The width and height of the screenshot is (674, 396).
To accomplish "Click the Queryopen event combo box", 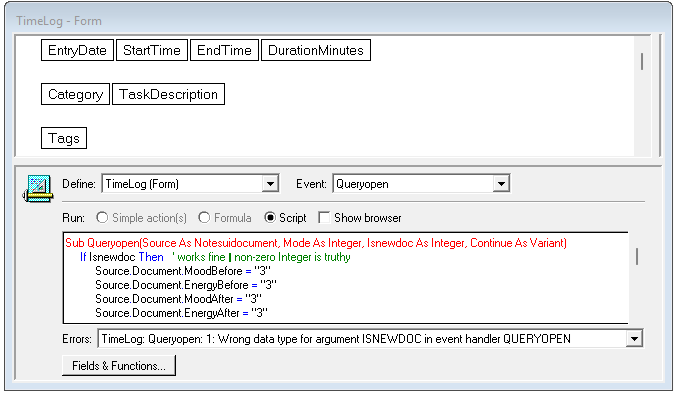I will pos(421,184).
